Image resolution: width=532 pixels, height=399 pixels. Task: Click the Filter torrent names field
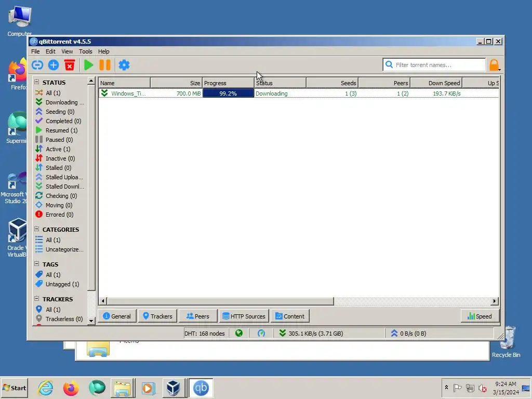coord(434,64)
